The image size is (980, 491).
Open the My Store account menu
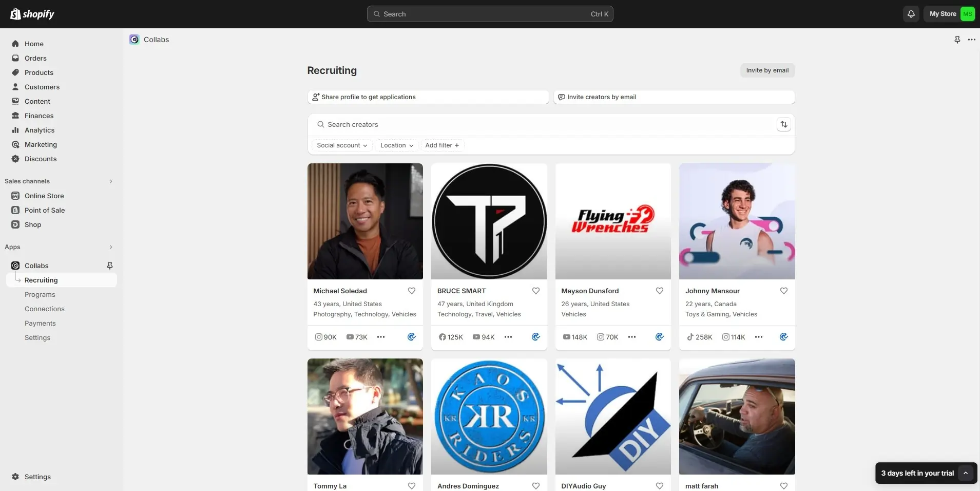pyautogui.click(x=951, y=14)
